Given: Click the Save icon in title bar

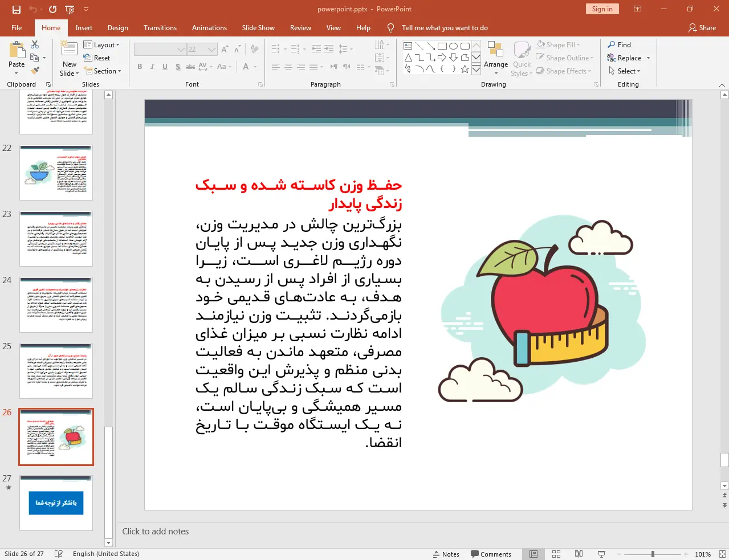Looking at the screenshot, I should [16, 9].
